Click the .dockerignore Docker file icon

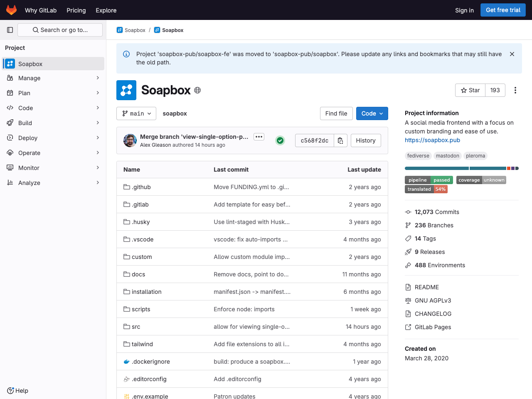(127, 362)
